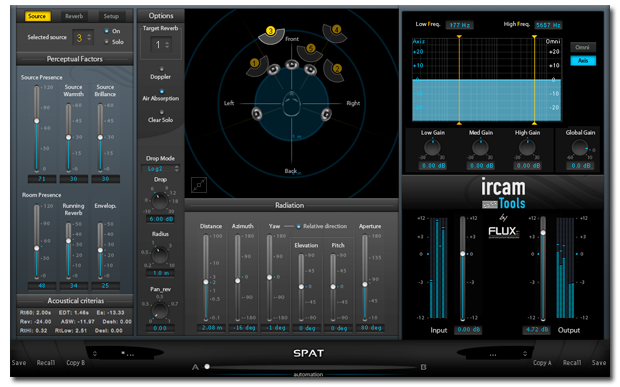Click the expand view icon in room display
620x387 pixels.
199,185
